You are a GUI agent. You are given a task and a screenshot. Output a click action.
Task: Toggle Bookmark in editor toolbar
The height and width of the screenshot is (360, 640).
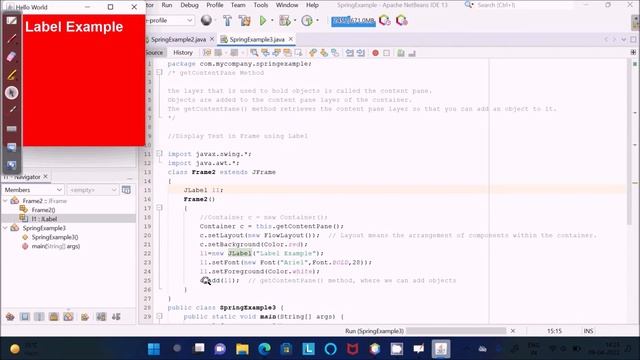tap(335, 53)
